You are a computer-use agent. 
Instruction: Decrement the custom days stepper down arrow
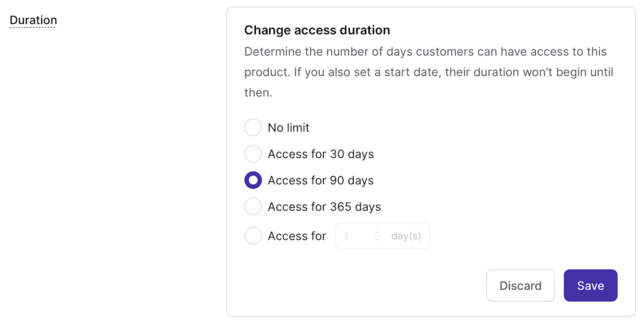[x=377, y=239]
